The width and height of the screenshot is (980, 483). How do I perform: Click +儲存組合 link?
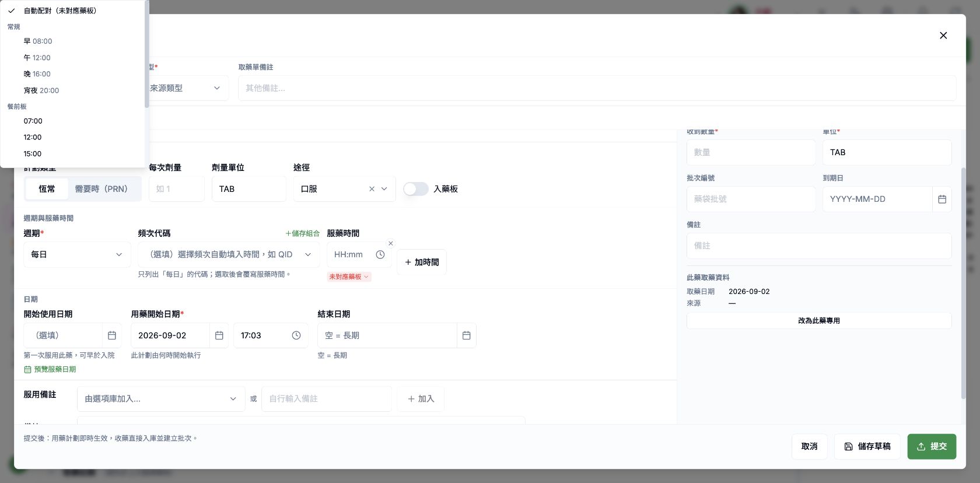[303, 233]
